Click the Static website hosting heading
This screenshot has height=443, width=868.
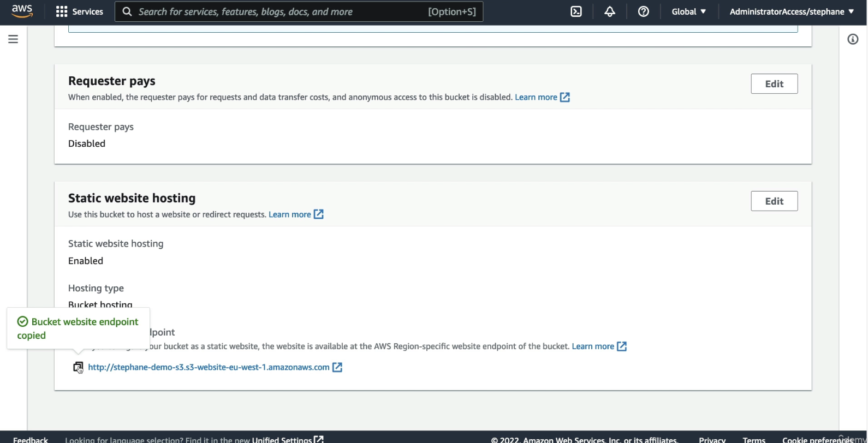click(x=132, y=198)
